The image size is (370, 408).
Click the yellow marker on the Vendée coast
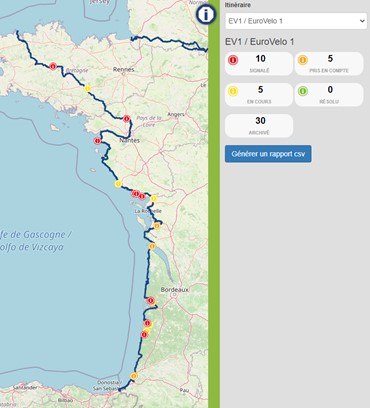[118, 184]
